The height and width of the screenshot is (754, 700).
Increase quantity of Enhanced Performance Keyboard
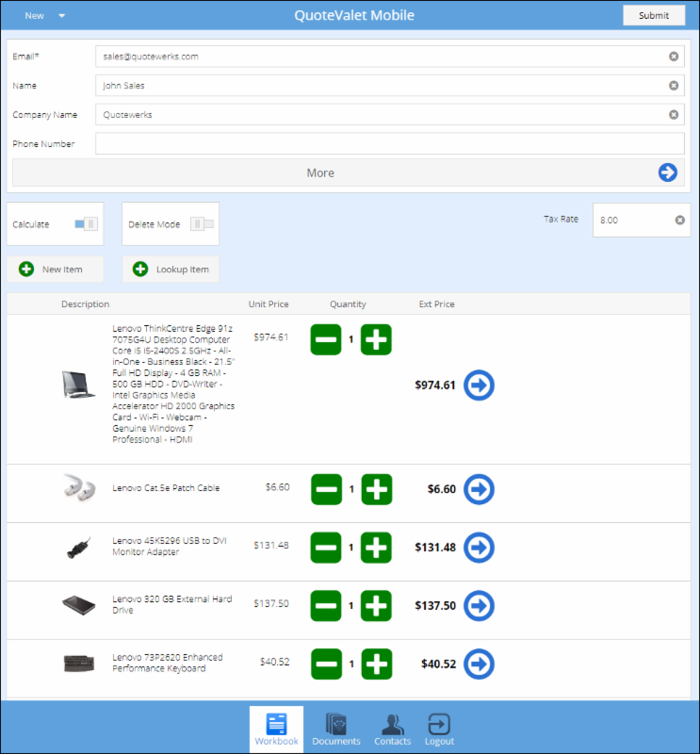tap(376, 664)
